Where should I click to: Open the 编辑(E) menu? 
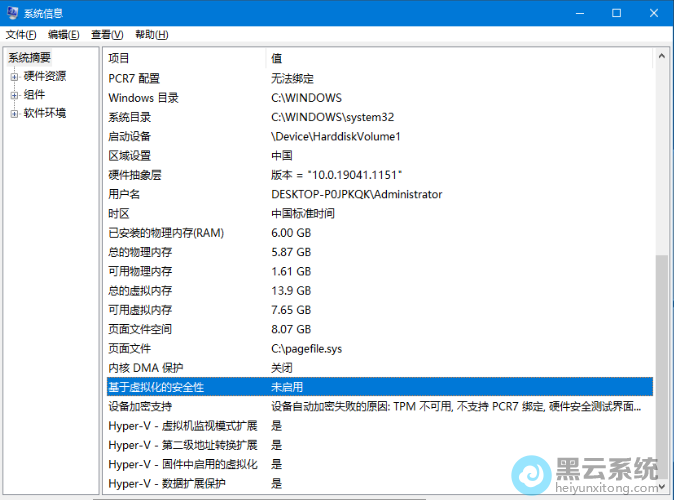64,34
